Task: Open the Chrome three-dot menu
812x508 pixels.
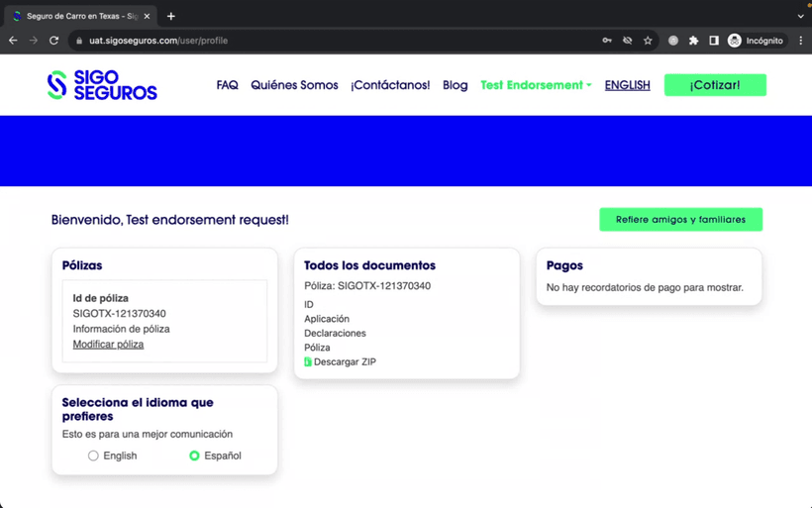Action: (800, 41)
